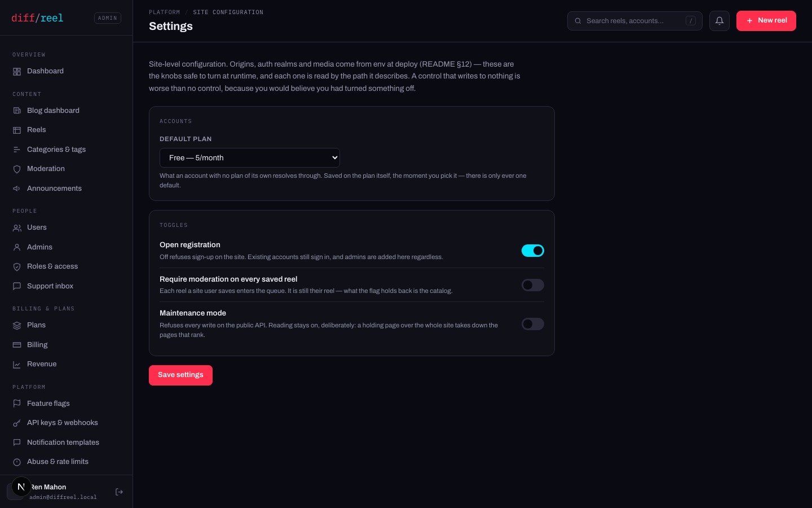The width and height of the screenshot is (812, 508).
Task: Click the Site Configuration breadcrumb text
Action: [228, 12]
